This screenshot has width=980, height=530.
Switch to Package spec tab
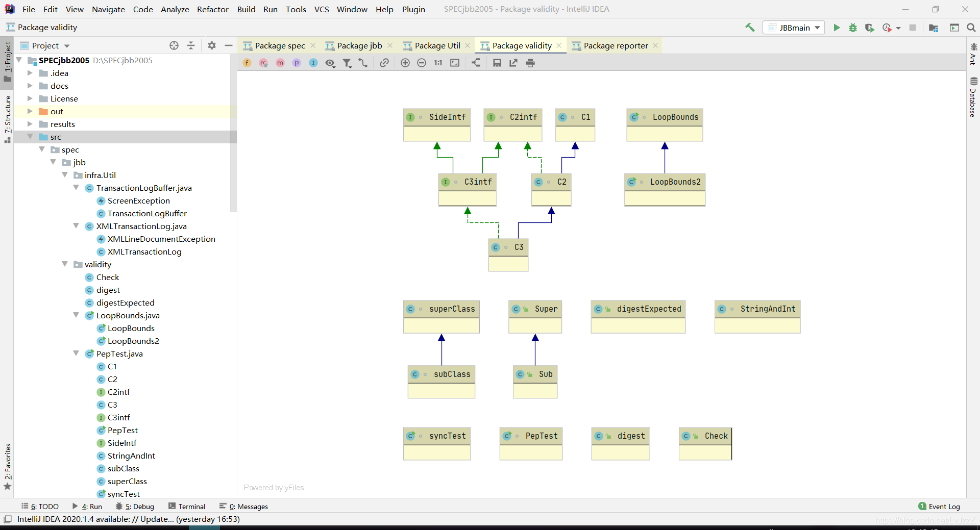click(280, 45)
